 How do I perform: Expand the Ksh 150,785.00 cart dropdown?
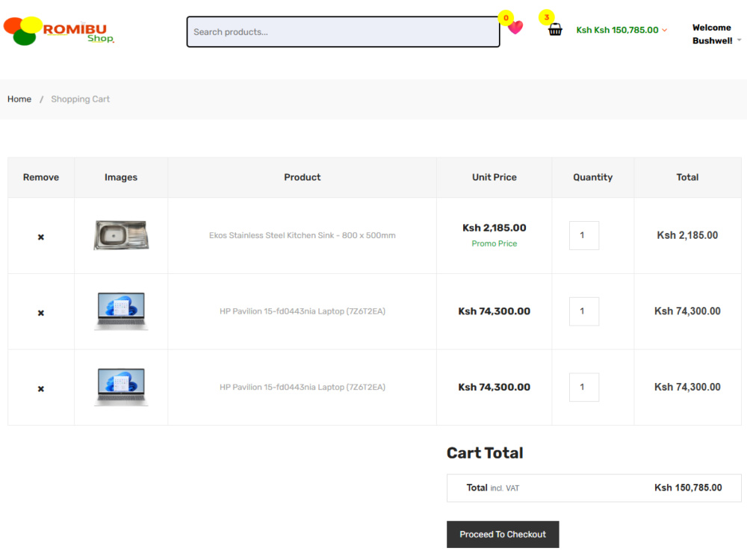[x=622, y=30]
